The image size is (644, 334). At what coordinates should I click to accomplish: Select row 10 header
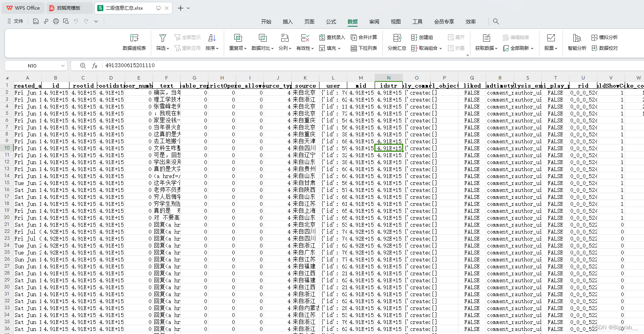[x=7, y=148]
